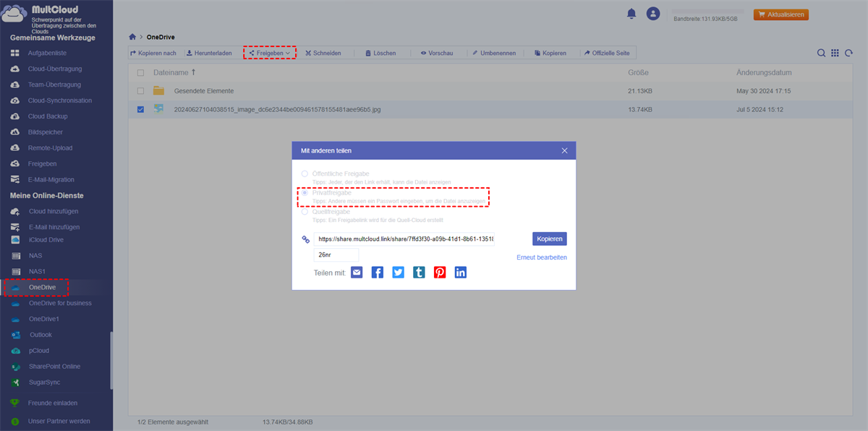Image resolution: width=868 pixels, height=431 pixels.
Task: Open SharePoint Online in sidebar
Action: click(x=56, y=367)
